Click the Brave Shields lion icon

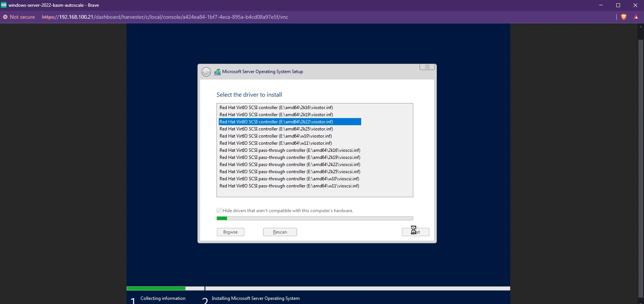(x=624, y=17)
